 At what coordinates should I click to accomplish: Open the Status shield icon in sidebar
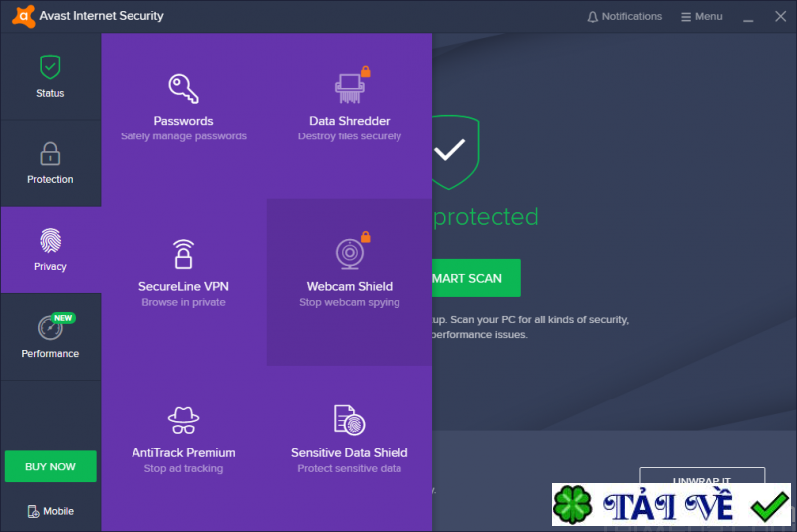pos(50,67)
